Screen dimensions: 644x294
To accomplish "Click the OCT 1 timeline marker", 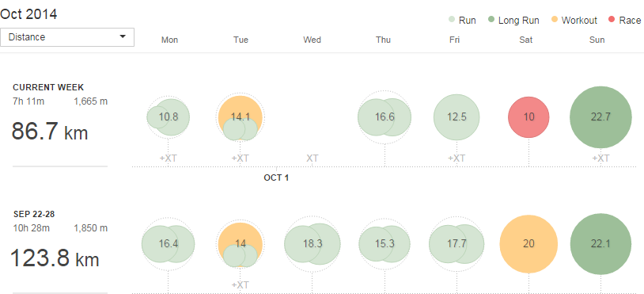I will [276, 178].
